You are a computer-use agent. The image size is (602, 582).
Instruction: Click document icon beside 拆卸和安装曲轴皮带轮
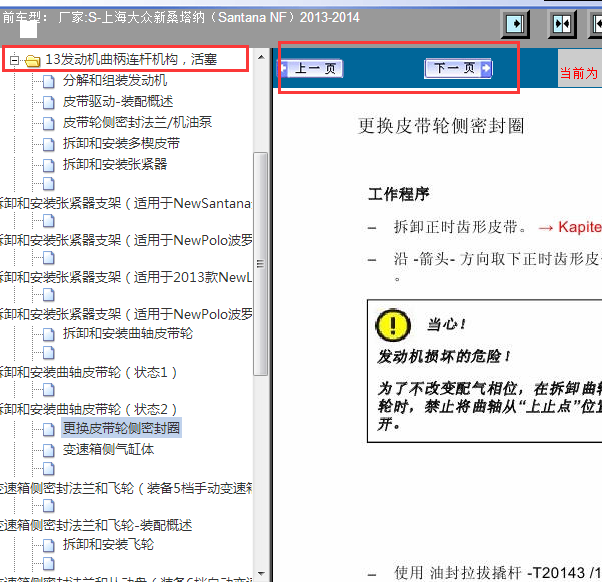point(49,334)
